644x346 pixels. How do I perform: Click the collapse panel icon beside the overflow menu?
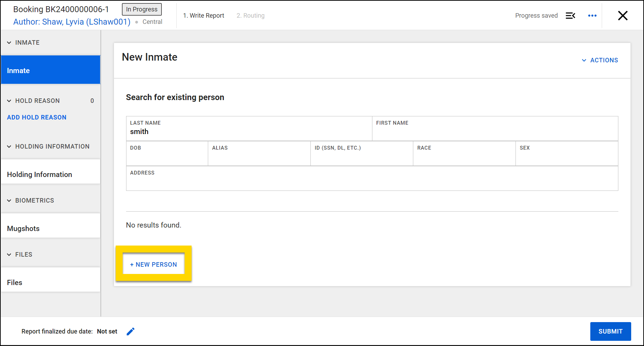point(571,16)
